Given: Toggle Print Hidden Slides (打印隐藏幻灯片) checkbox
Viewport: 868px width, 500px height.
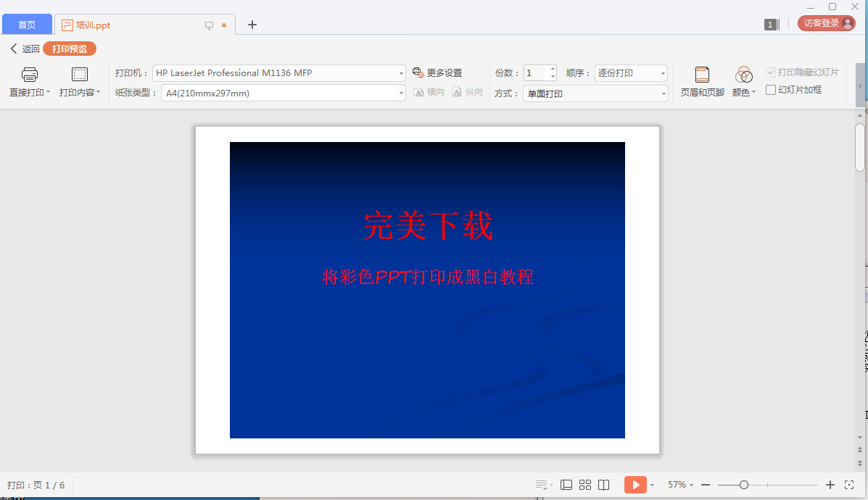Looking at the screenshot, I should [x=771, y=72].
